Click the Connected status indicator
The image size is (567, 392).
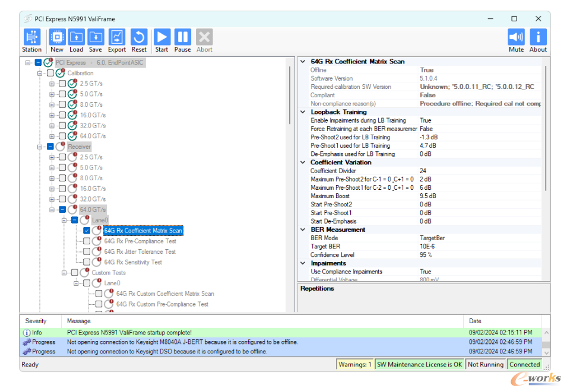[x=525, y=365]
